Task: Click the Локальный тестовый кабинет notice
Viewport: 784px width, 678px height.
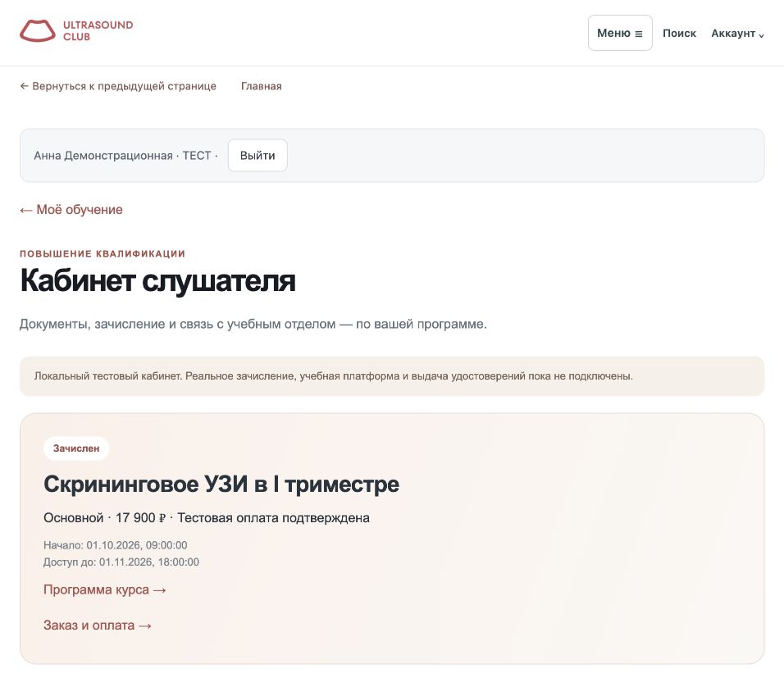Action: pyautogui.click(x=392, y=376)
